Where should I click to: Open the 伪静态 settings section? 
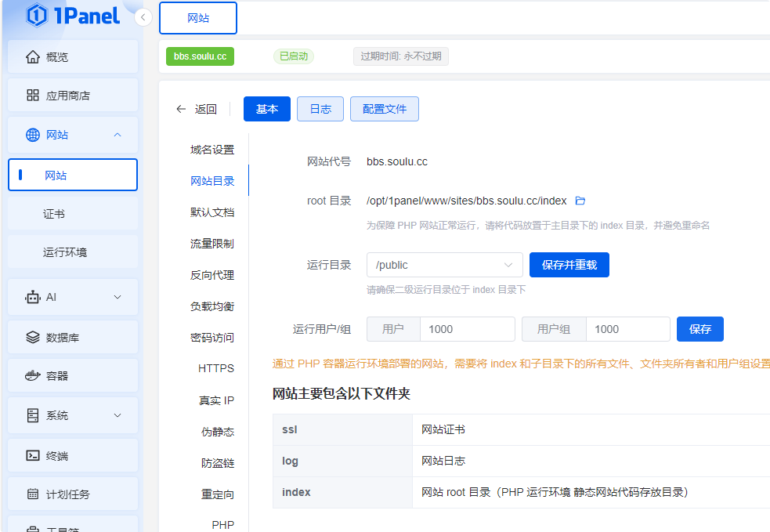coord(218,432)
